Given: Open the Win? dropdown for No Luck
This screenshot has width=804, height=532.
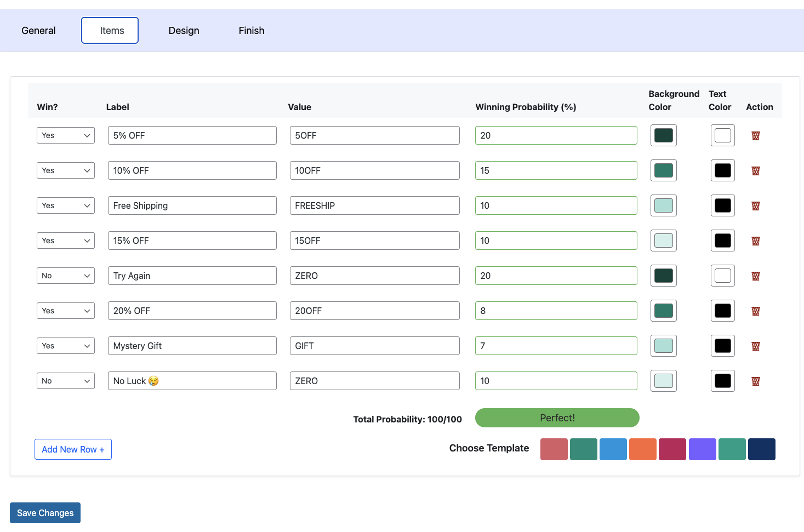Looking at the screenshot, I should pos(65,381).
